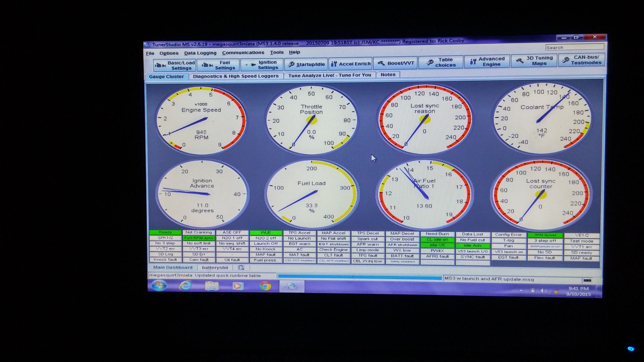
Task: Open Ignition Settings toolbar button
Action: point(262,65)
